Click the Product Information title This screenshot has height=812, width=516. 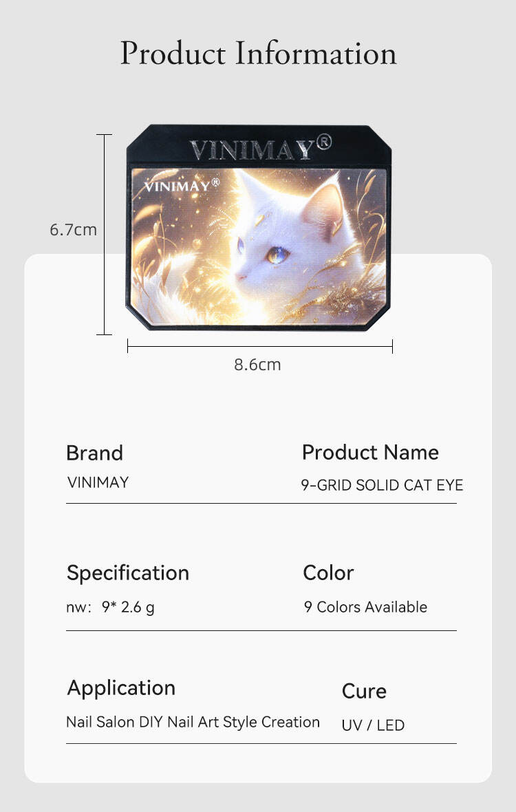click(258, 54)
